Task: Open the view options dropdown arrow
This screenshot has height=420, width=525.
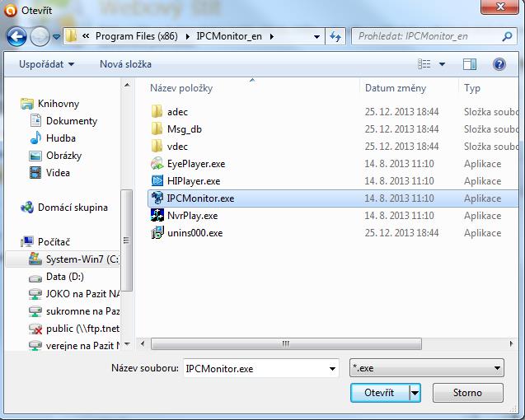Action: (x=442, y=64)
